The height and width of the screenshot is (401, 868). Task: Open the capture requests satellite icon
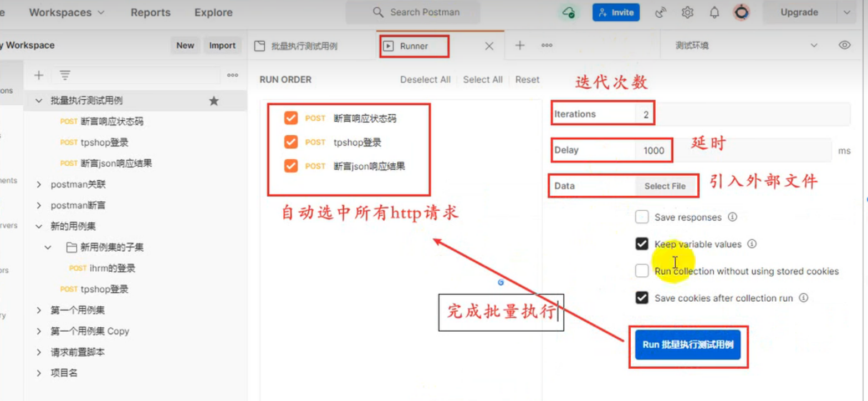tap(660, 12)
